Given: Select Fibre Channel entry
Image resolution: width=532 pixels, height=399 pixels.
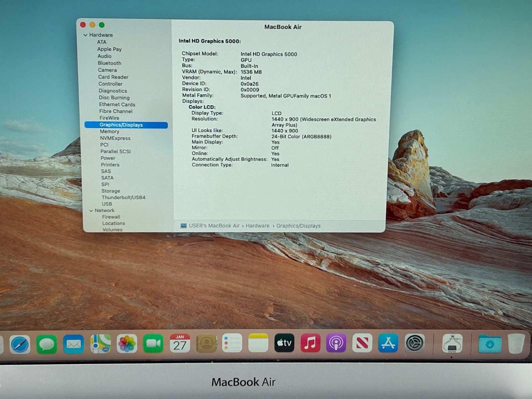Looking at the screenshot, I should click(116, 111).
